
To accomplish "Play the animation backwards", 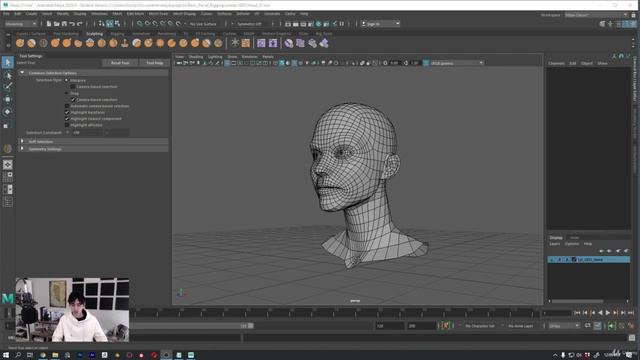I will click(600, 313).
